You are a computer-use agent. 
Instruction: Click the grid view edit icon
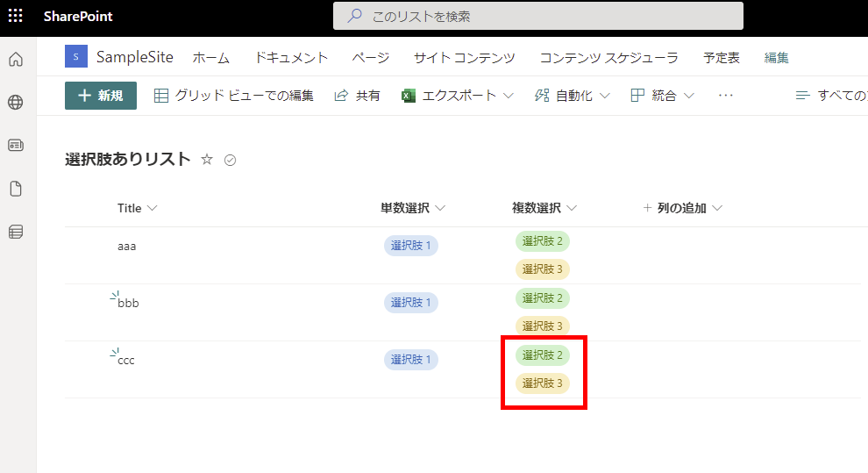tap(161, 96)
